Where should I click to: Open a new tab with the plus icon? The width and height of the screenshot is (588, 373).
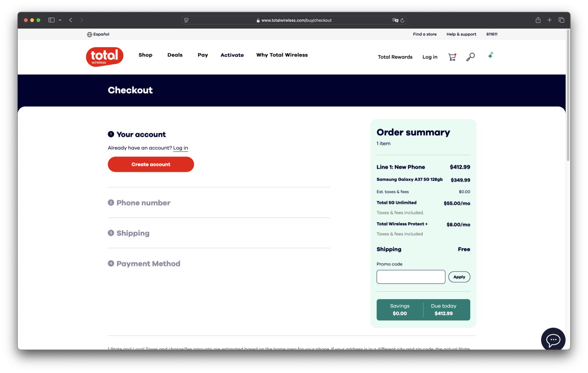549,20
